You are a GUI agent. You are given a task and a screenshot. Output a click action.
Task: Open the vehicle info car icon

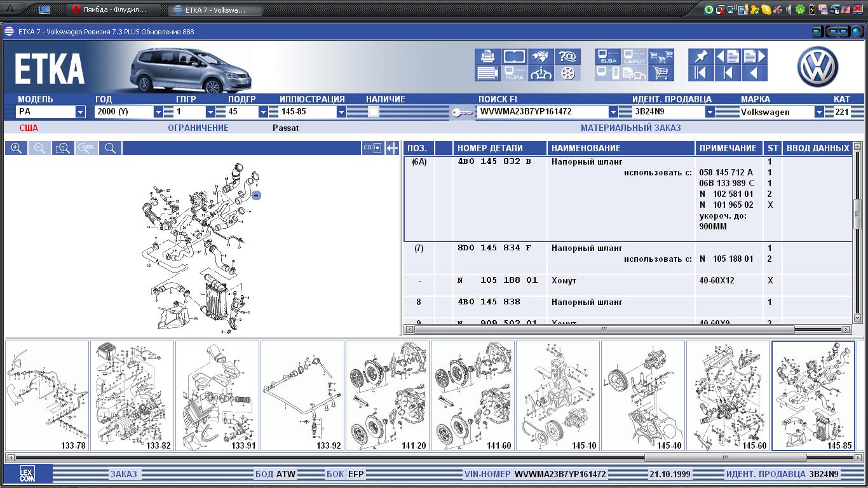point(541,73)
